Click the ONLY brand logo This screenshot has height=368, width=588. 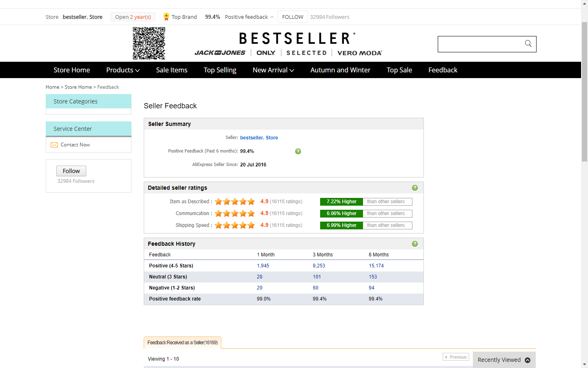point(266,53)
